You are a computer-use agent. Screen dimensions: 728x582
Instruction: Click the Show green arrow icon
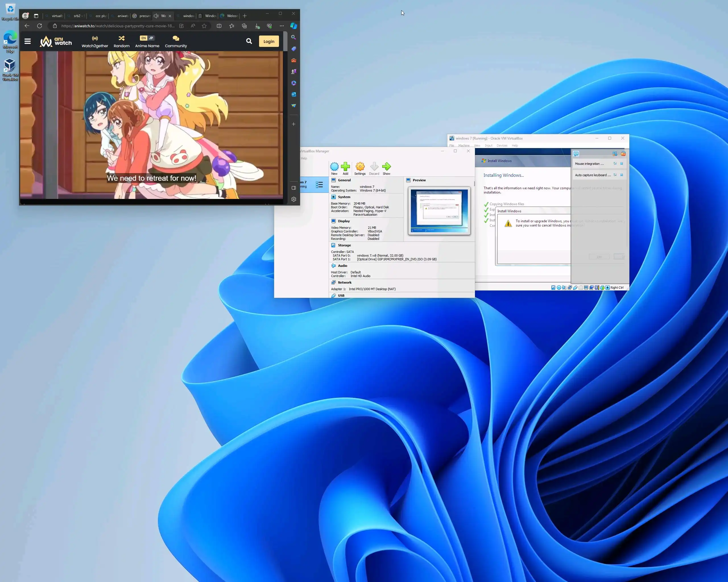386,167
